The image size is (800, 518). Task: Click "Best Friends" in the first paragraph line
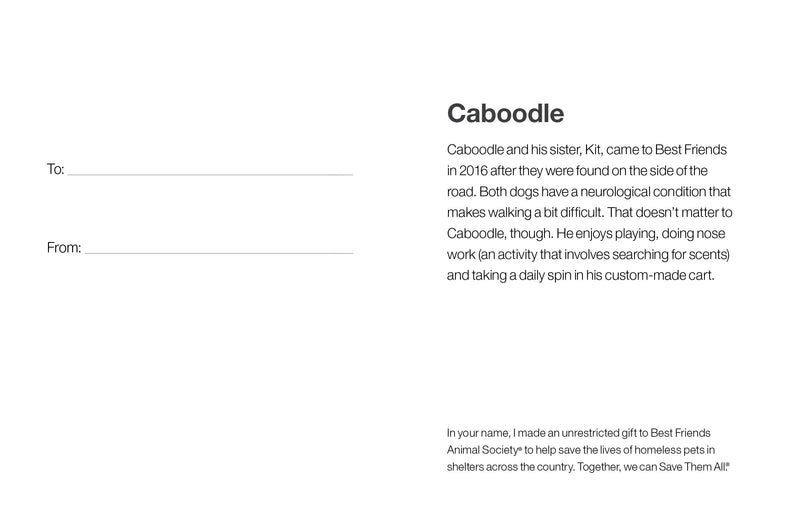point(694,149)
